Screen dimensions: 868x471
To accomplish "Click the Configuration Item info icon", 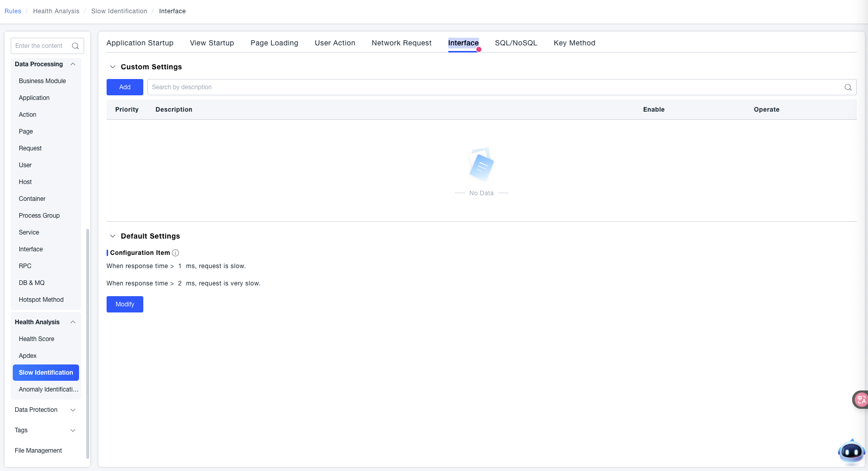I will [x=175, y=253].
